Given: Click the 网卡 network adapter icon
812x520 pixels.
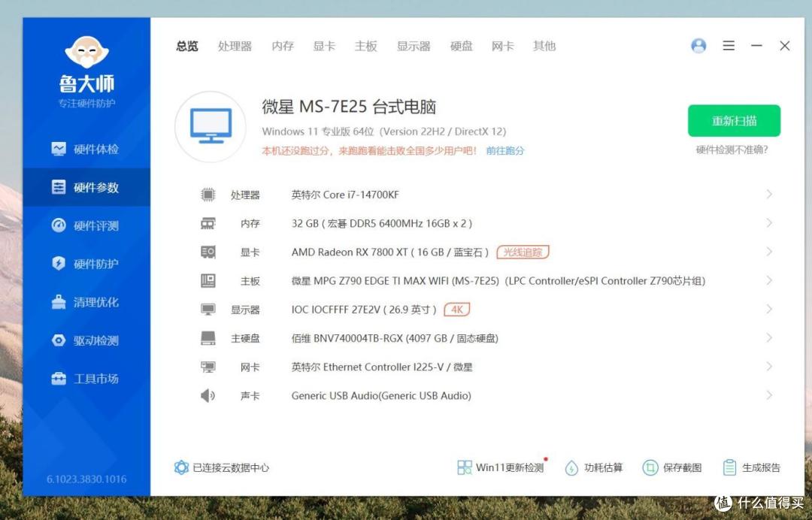Looking at the screenshot, I should (208, 367).
